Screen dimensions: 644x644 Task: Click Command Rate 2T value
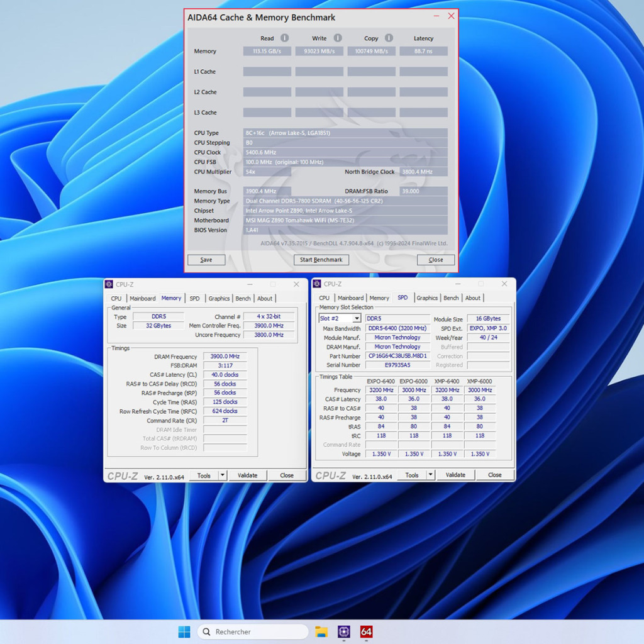click(x=225, y=421)
